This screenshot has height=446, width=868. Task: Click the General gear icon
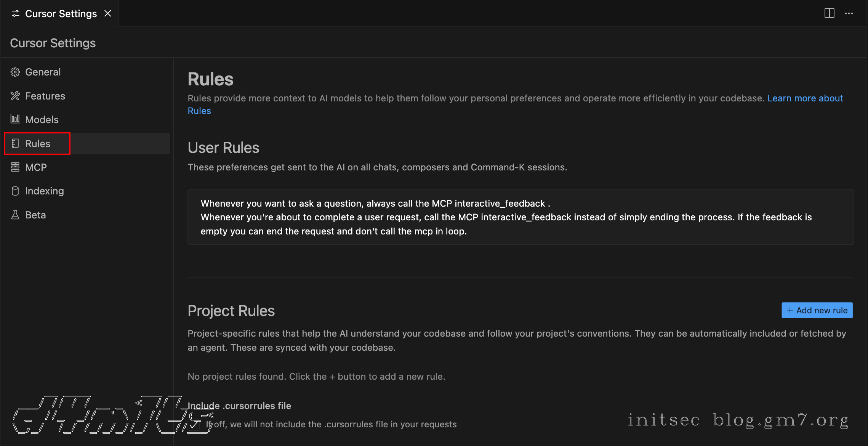coord(15,72)
